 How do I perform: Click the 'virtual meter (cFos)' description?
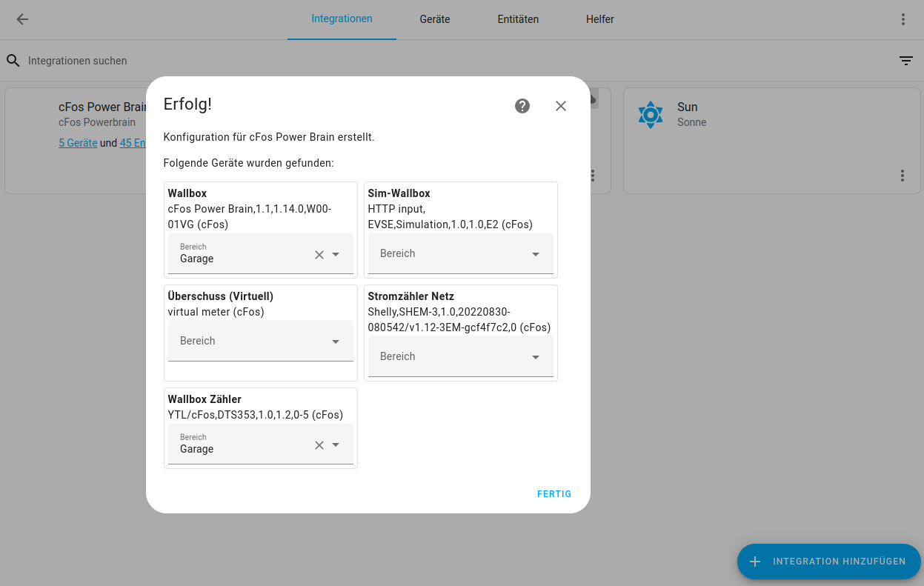click(x=216, y=312)
